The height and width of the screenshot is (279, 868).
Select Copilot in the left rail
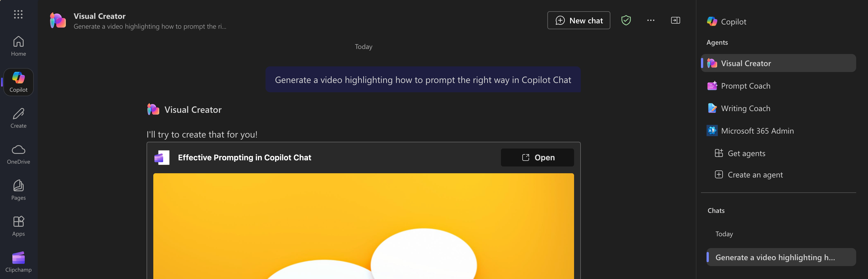[18, 82]
